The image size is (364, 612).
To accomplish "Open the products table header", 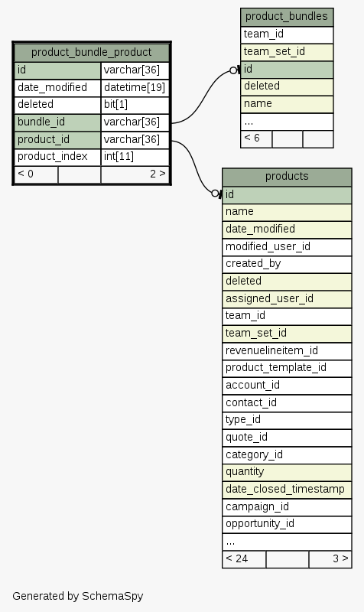I will point(287,177).
